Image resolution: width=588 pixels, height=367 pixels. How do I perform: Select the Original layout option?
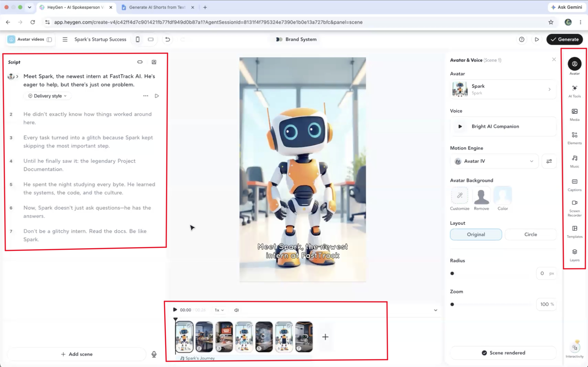click(476, 235)
